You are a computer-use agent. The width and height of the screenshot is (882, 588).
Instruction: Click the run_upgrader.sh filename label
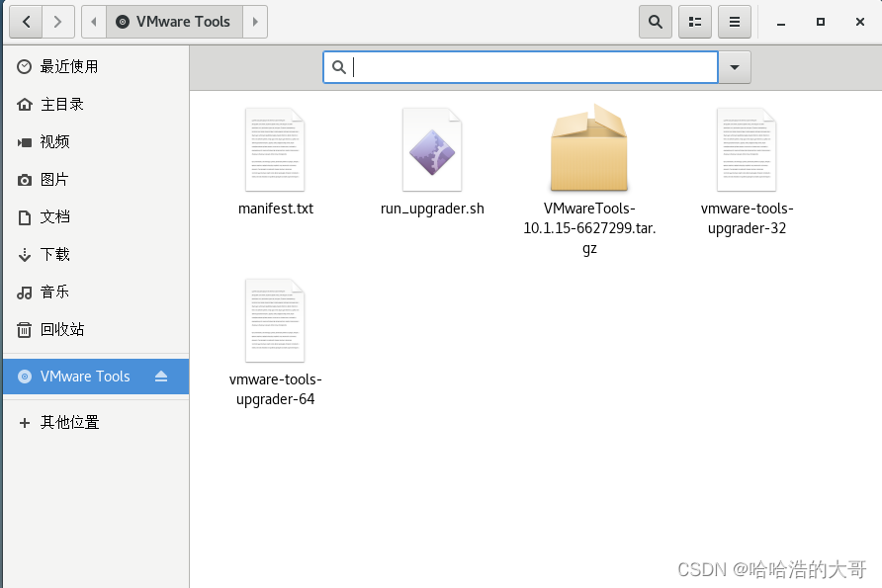432,209
